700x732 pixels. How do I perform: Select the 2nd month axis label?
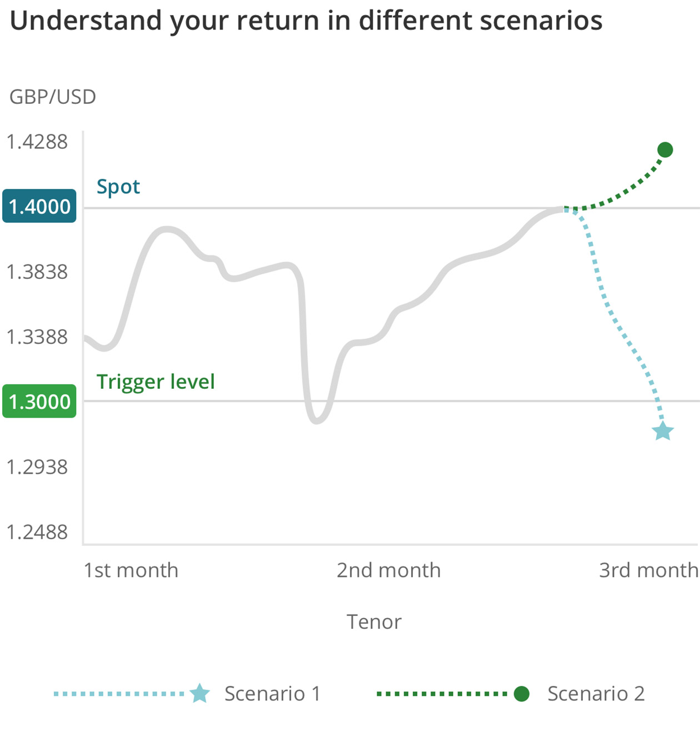point(389,570)
